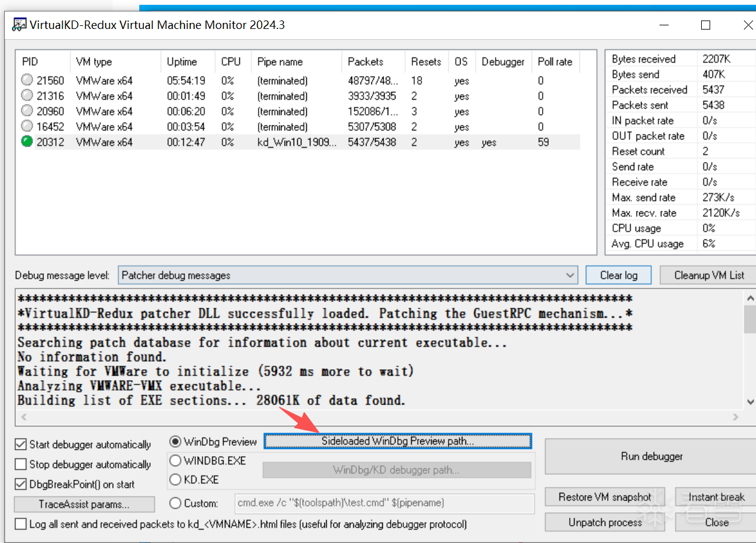756x543 pixels.
Task: Click Poll rate value 59
Action: (544, 142)
